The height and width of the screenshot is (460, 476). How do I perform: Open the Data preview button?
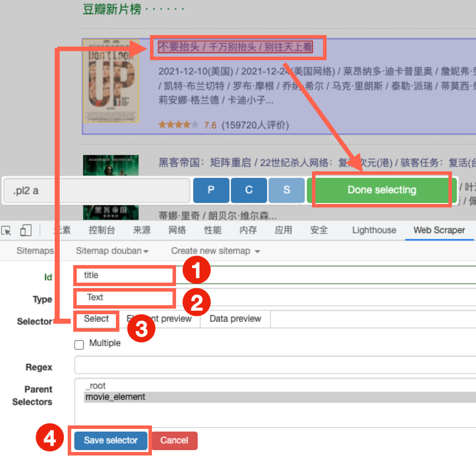click(x=235, y=319)
